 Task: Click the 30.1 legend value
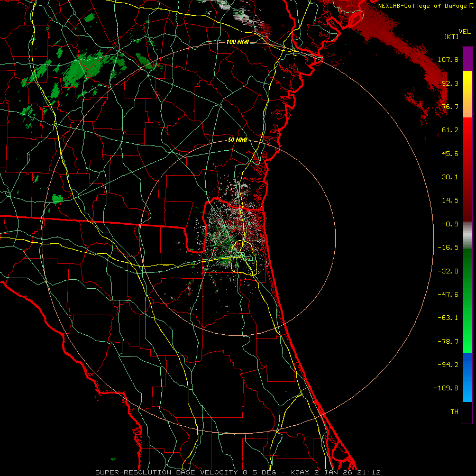450,177
